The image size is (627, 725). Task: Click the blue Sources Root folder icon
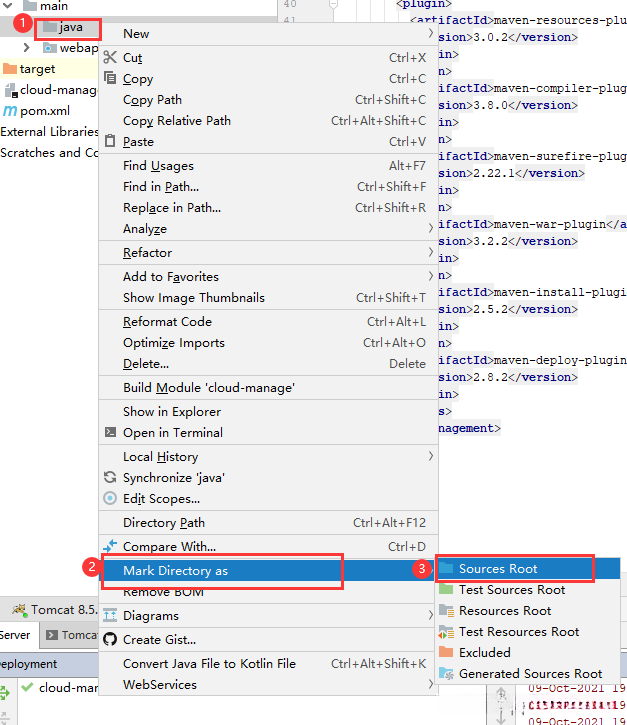[x=446, y=568]
